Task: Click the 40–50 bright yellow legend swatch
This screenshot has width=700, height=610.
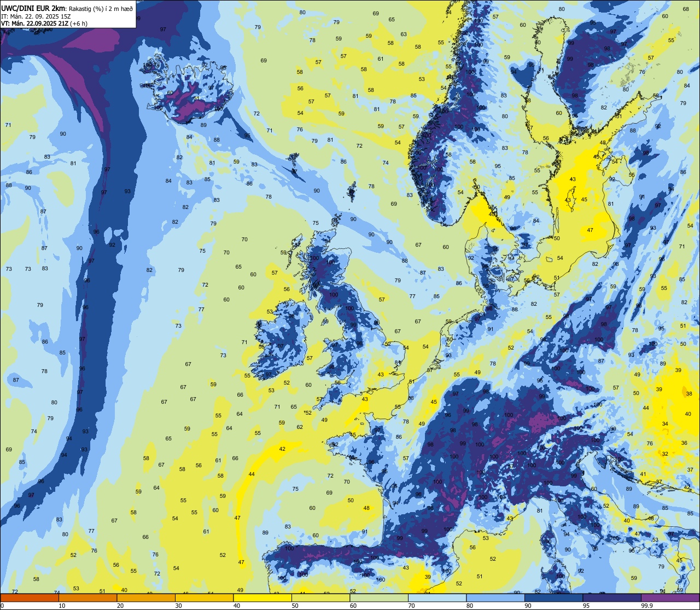Action: coord(262,597)
